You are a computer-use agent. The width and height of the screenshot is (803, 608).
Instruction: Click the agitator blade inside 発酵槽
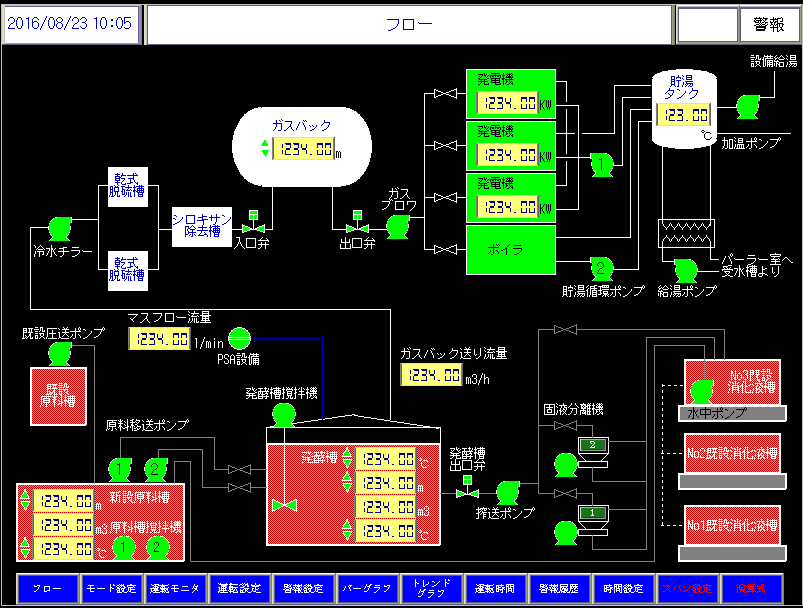(284, 506)
